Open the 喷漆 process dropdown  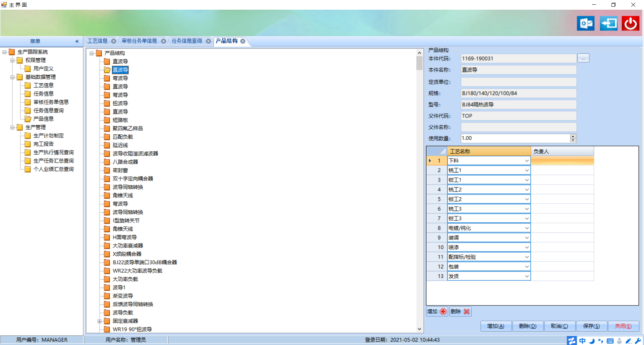[x=527, y=247]
